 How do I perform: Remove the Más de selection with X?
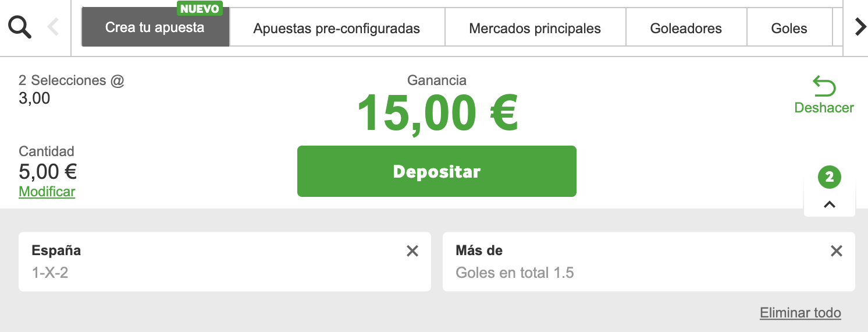point(836,251)
